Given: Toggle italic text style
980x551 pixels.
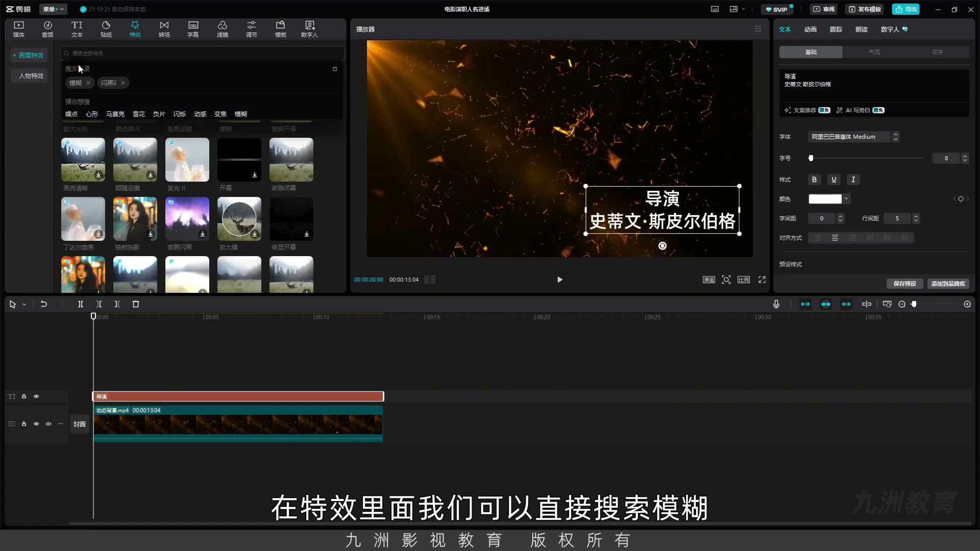Looking at the screenshot, I should 853,180.
